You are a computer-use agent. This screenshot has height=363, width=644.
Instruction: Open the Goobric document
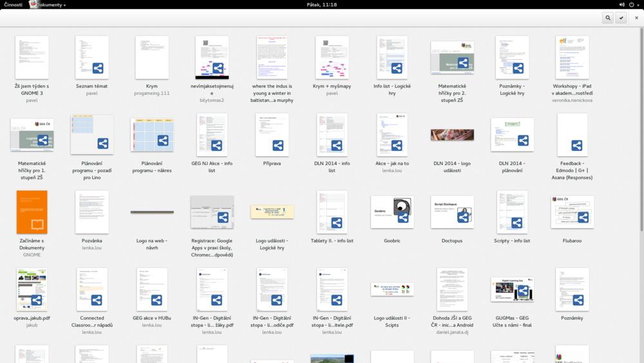(392, 212)
